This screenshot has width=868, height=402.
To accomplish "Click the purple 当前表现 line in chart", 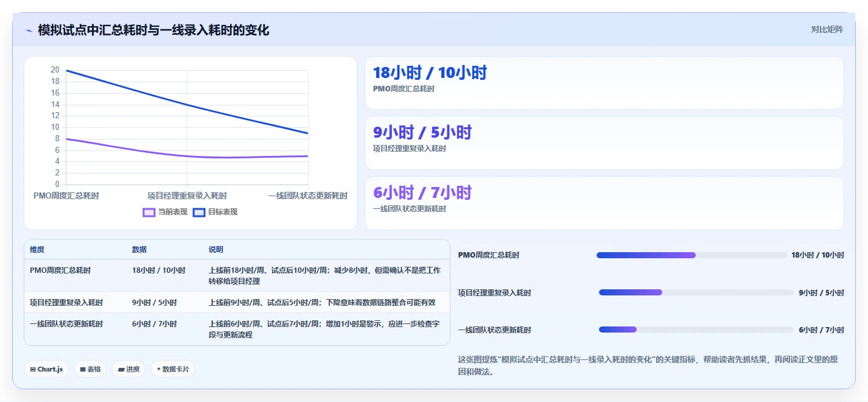I will [x=187, y=156].
